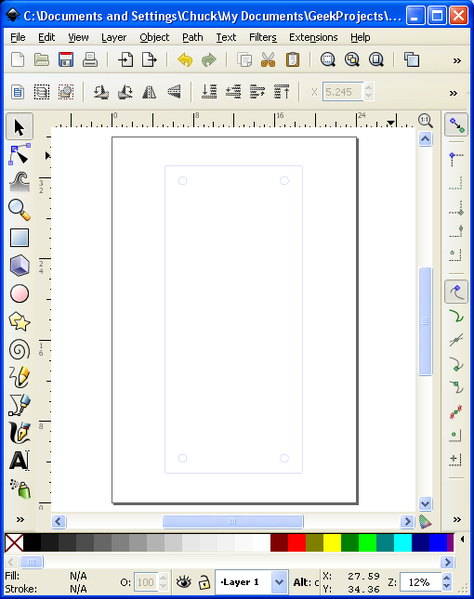
Task: Select the Ellipse circle tool
Action: tap(19, 294)
